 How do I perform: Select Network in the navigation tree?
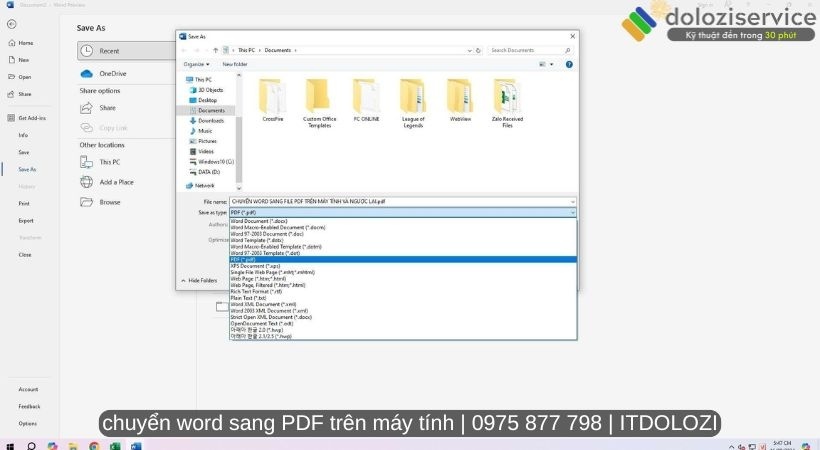200,186
